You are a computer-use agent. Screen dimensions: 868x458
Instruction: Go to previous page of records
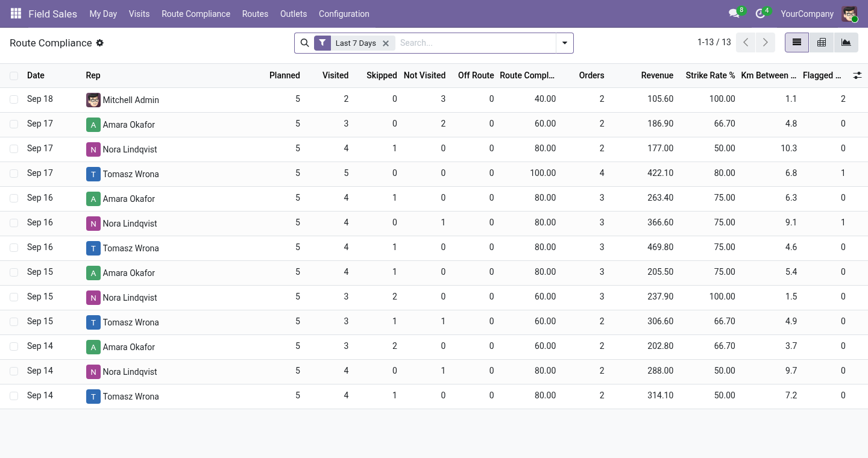click(746, 42)
